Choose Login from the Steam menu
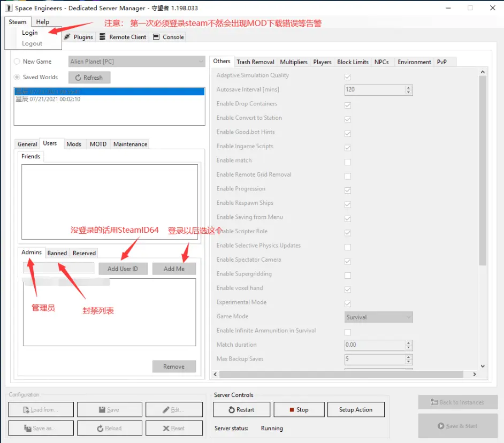Viewport: 504px width, 443px height. [x=29, y=33]
